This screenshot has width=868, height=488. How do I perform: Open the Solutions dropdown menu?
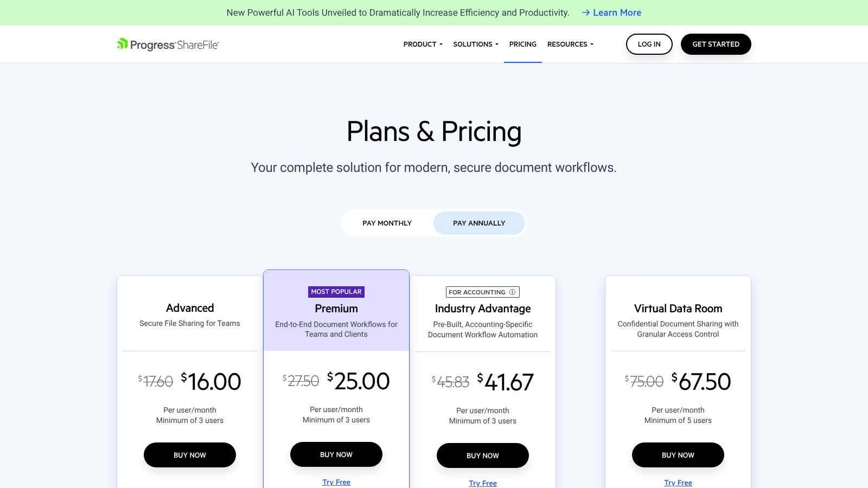[475, 44]
